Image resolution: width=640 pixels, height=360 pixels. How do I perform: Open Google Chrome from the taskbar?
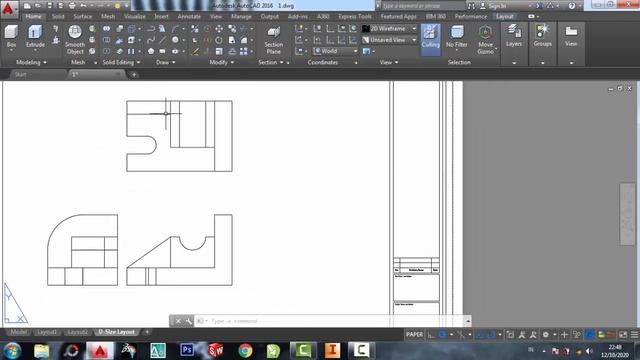(245, 350)
